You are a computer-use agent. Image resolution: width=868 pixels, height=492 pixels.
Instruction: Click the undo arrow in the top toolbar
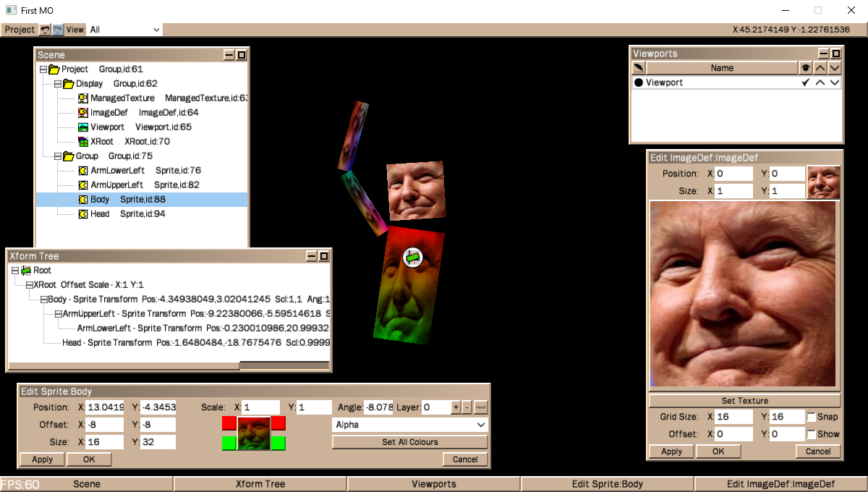[45, 30]
